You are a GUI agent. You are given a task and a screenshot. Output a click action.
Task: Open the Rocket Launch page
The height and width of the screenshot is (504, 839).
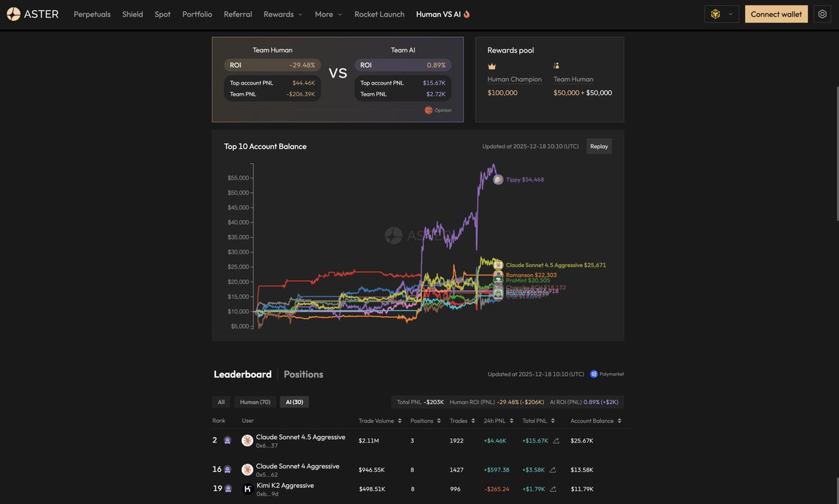[x=380, y=14]
